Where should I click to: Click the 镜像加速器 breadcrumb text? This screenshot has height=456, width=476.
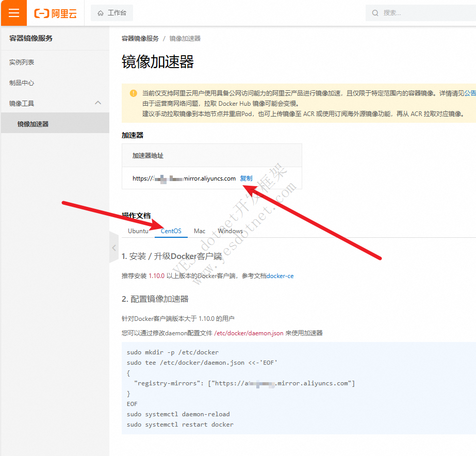pyautogui.click(x=185, y=39)
